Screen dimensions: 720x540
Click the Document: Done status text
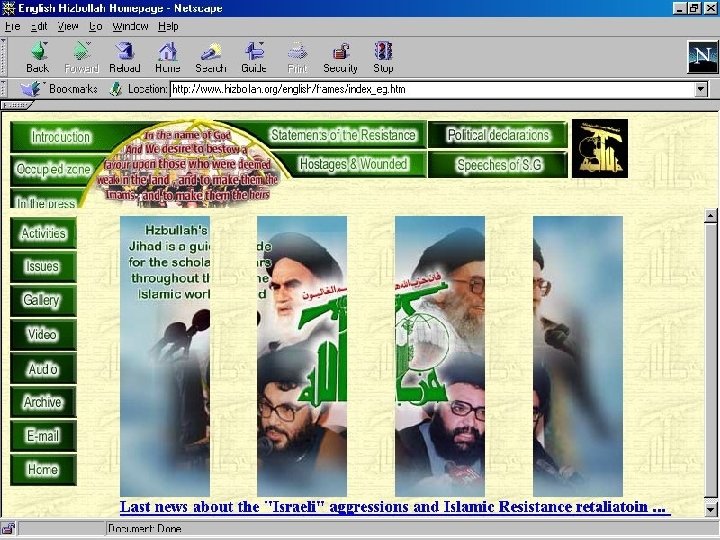(145, 529)
